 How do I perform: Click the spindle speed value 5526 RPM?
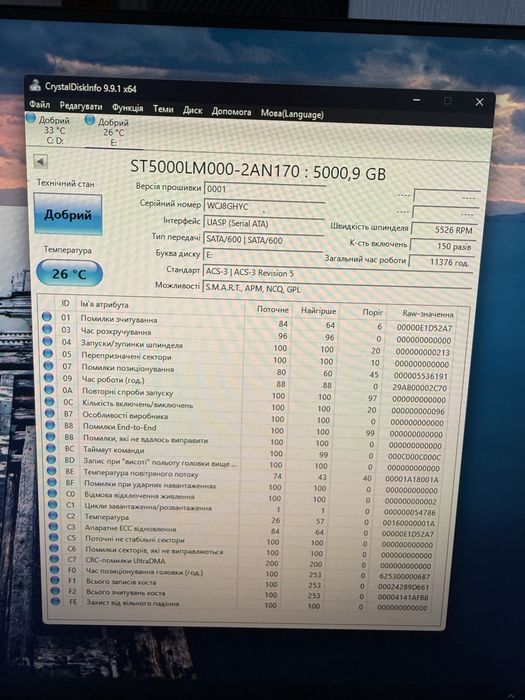click(445, 229)
